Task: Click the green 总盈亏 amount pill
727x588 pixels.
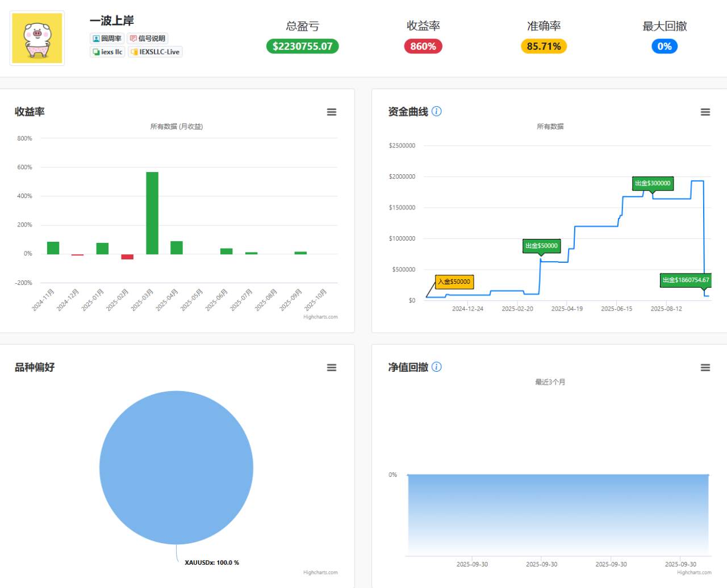Action: 302,47
